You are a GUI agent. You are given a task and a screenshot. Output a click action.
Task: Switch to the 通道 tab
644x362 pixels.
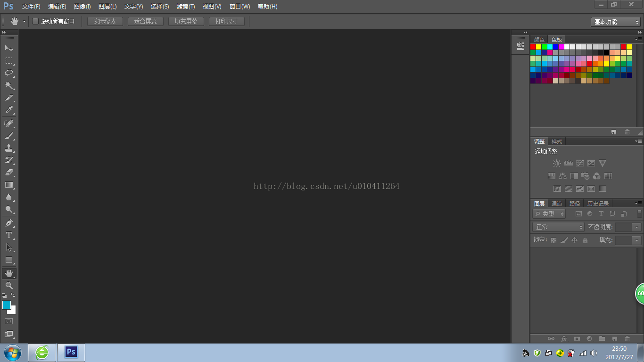pos(557,204)
